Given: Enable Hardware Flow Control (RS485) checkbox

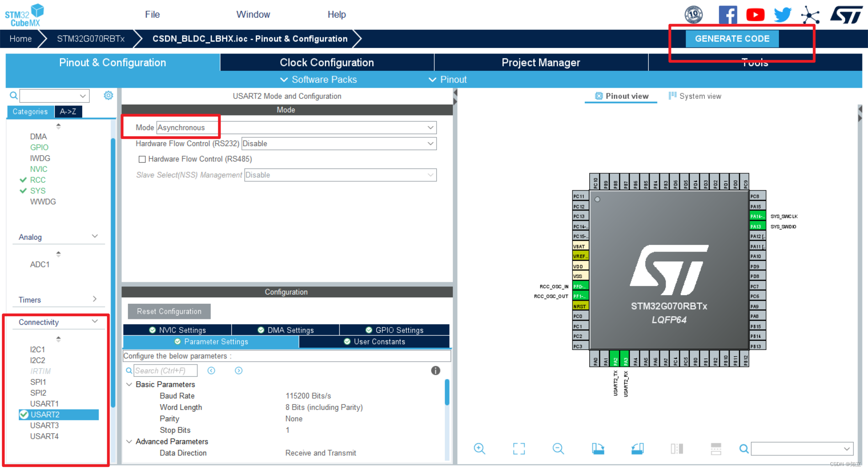Looking at the screenshot, I should pyautogui.click(x=142, y=159).
